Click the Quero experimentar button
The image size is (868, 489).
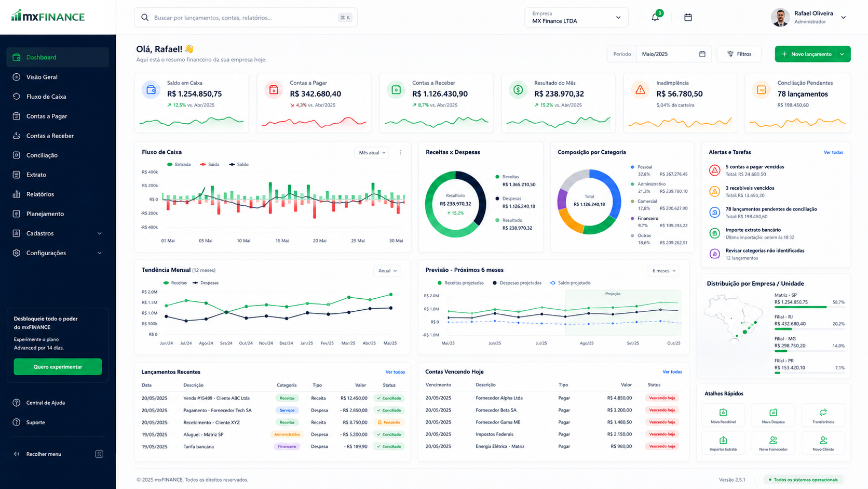point(58,367)
